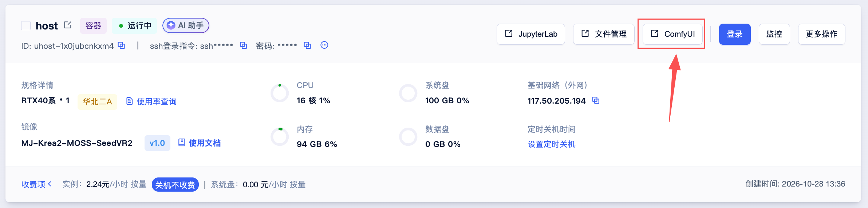Open 文件管理 file manager
This screenshot has height=208, width=868.
pyautogui.click(x=604, y=34)
